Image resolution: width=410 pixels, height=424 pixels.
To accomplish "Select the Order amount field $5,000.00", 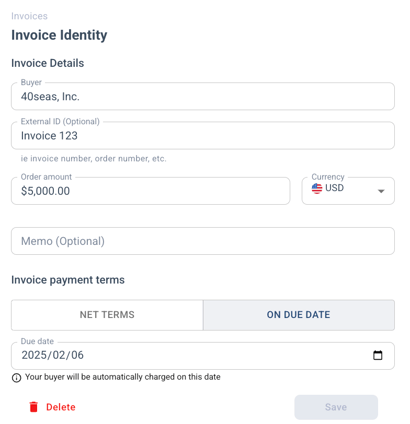I will [150, 191].
